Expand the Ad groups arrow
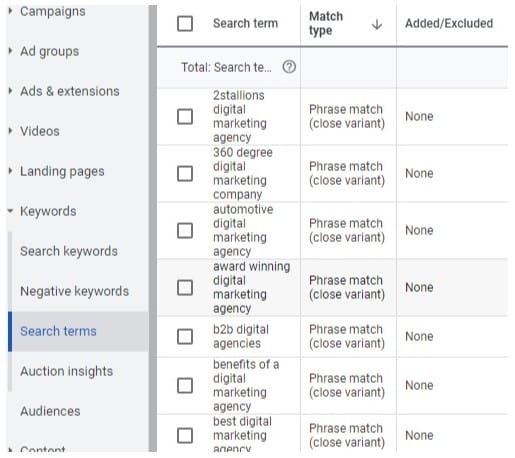This screenshot has height=458, width=515. (x=10, y=51)
